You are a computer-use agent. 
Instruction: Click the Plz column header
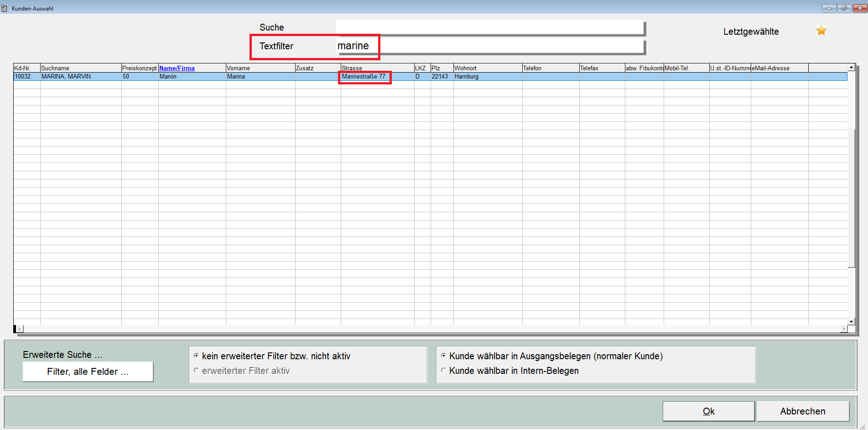point(442,68)
